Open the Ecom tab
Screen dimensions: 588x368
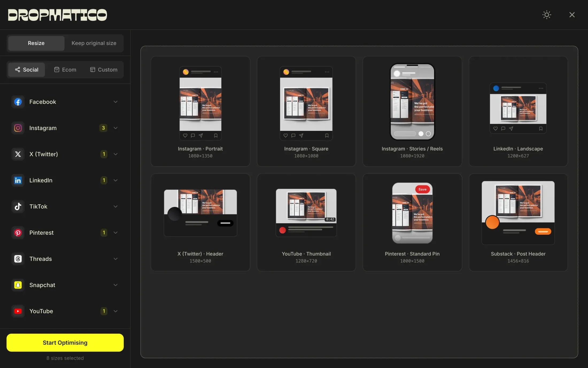tap(65, 70)
